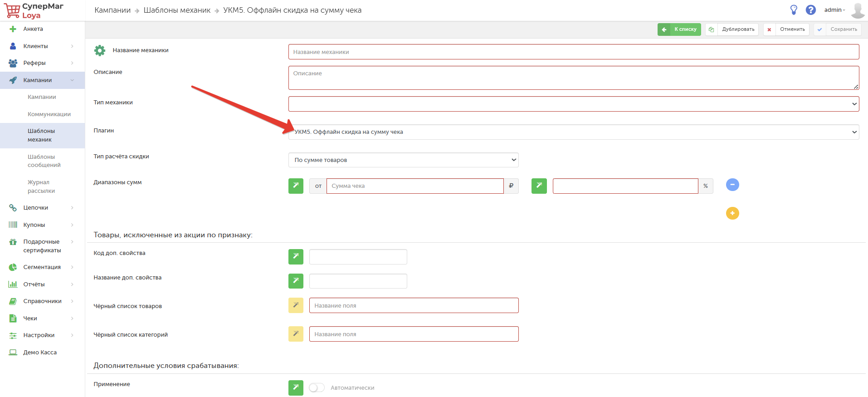Click the 'Название механики' input field
Screen dimensions: 868x397
coord(573,52)
